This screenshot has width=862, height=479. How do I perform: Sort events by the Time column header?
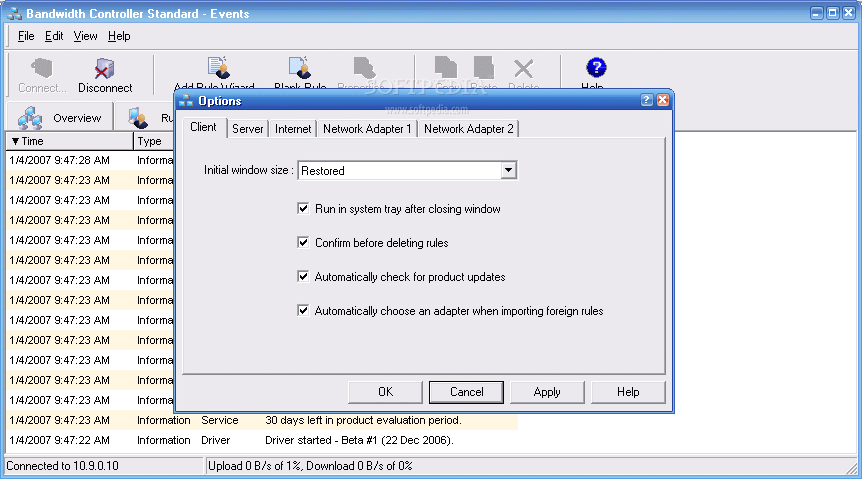pyautogui.click(x=69, y=141)
